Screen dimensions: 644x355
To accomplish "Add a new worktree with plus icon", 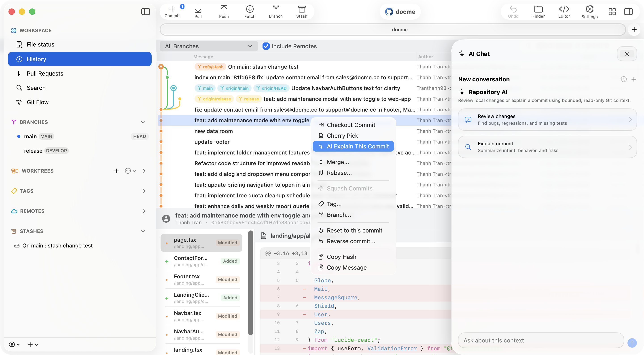I will click(x=117, y=171).
